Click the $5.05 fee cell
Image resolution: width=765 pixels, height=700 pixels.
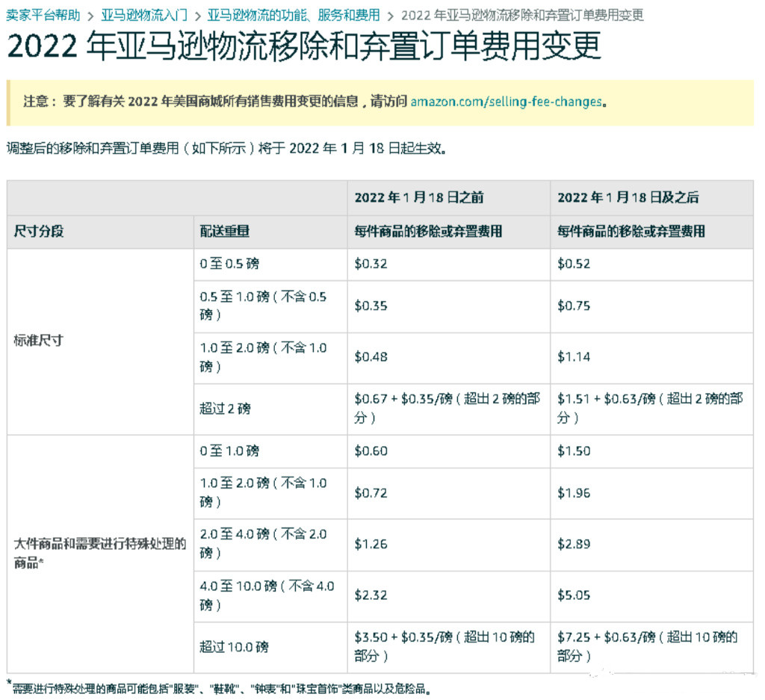[574, 595]
